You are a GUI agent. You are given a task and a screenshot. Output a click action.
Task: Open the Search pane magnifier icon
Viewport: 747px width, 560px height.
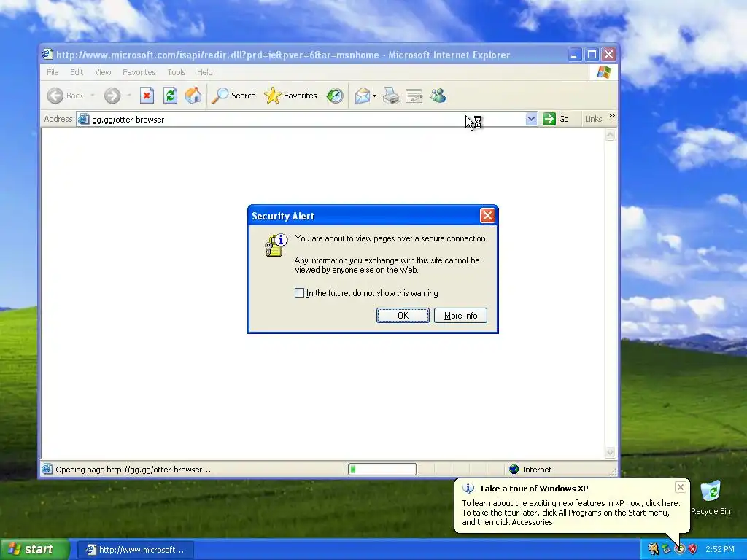pyautogui.click(x=220, y=96)
